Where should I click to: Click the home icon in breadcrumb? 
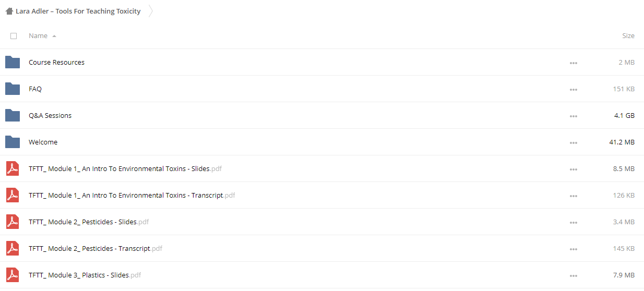[9, 11]
